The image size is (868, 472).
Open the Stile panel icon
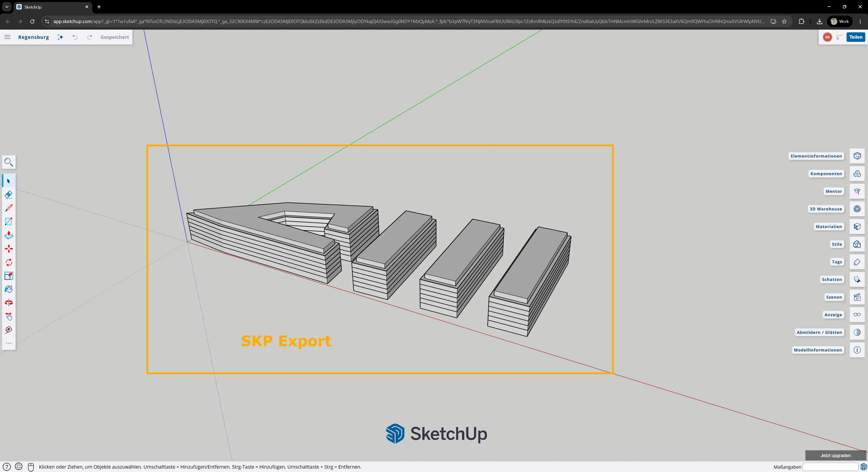point(857,244)
